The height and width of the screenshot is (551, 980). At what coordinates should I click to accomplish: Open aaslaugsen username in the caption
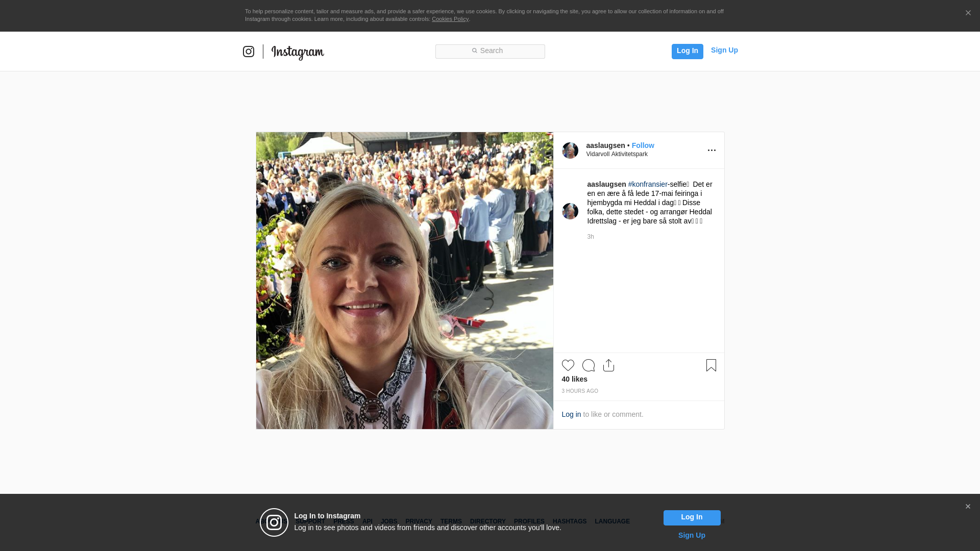606,184
